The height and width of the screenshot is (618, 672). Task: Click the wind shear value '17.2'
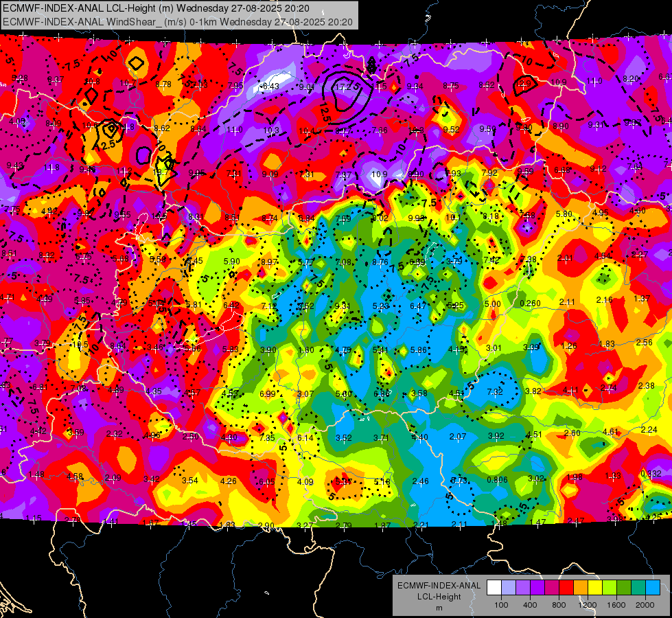coord(343,87)
